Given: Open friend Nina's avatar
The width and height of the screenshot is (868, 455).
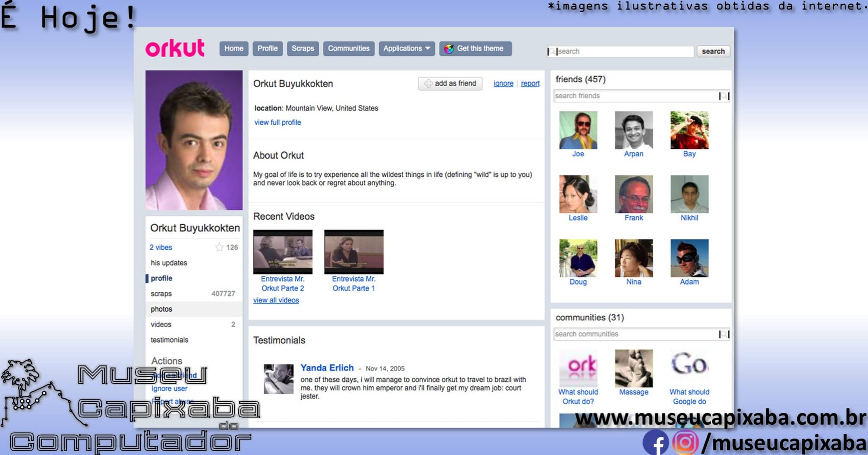Looking at the screenshot, I should coord(634,258).
